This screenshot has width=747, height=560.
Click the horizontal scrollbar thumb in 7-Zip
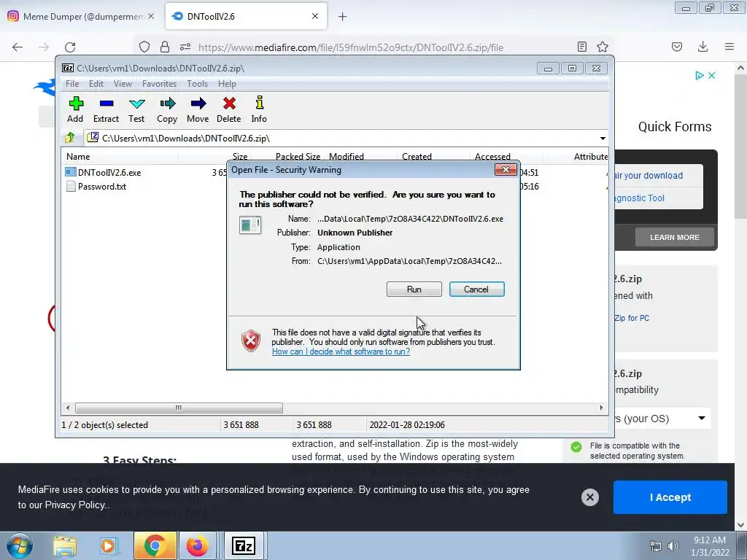coord(179,408)
